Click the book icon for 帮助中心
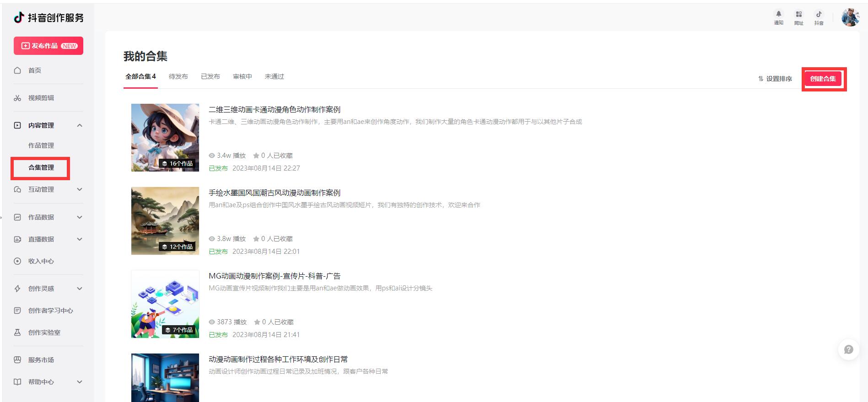This screenshot has width=868, height=402. [17, 382]
